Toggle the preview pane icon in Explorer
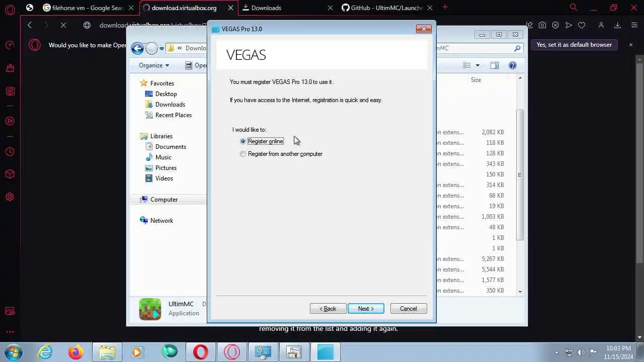 (x=495, y=65)
